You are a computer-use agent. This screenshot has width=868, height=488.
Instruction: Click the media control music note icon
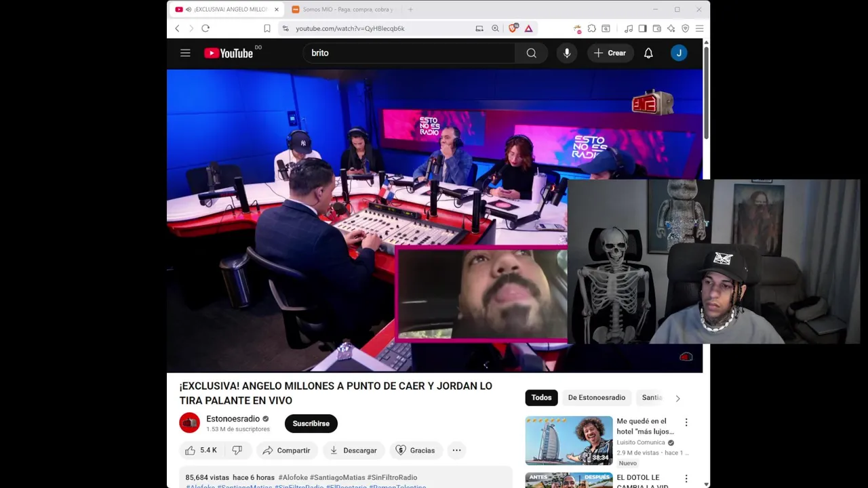(x=629, y=28)
